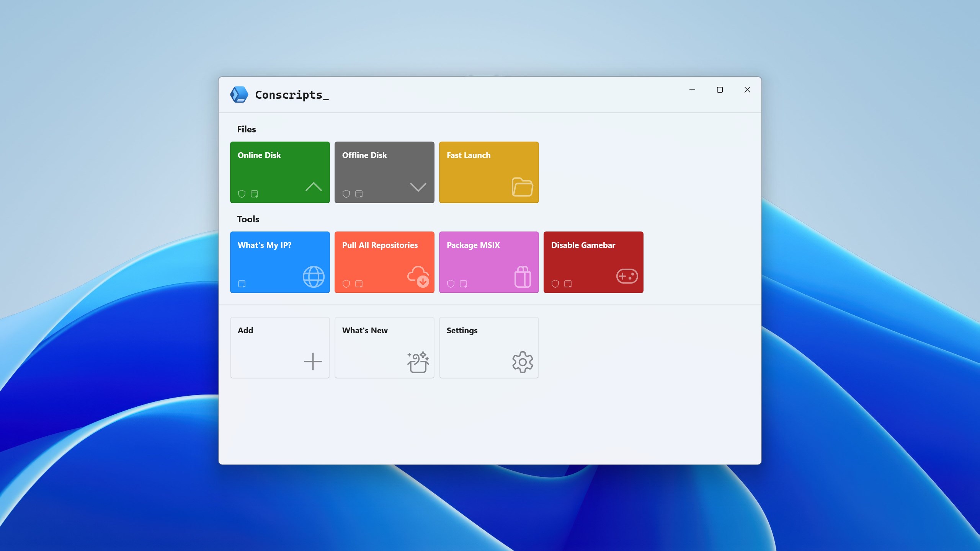
Task: Click the window icon on Offline Disk tile
Action: point(359,194)
